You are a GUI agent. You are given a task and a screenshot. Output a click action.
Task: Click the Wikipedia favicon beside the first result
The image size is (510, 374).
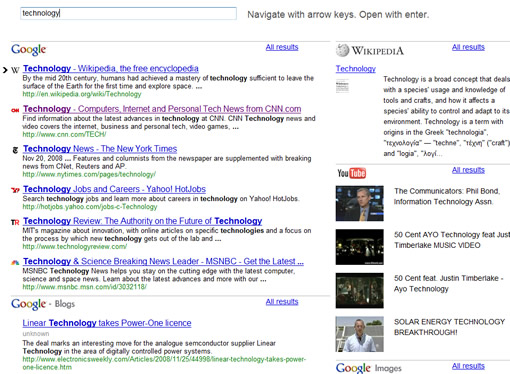point(15,70)
